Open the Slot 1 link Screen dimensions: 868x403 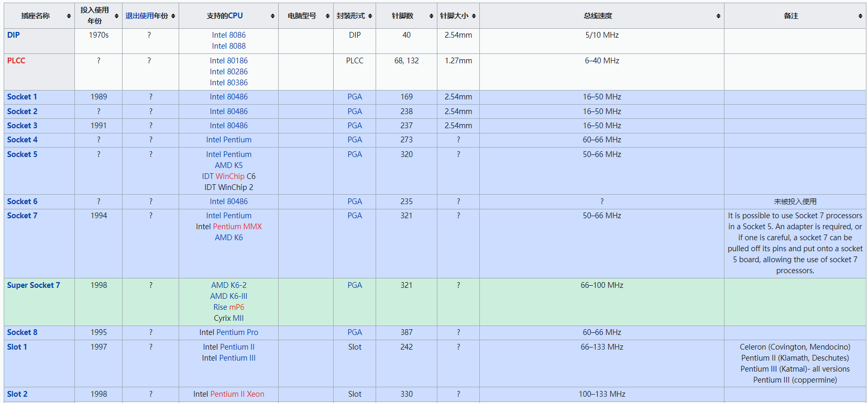pos(17,347)
